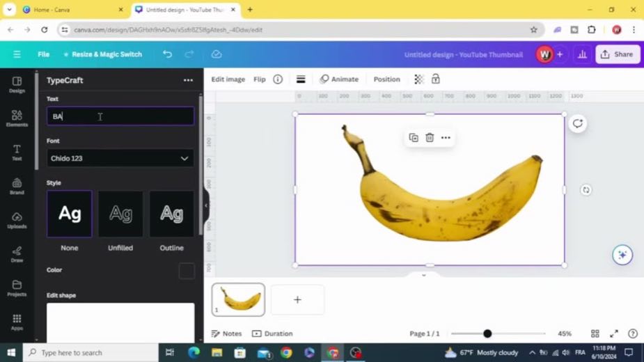Image resolution: width=644 pixels, height=362 pixels.
Task: Open the Canva hamburger main menu
Action: coord(17,54)
